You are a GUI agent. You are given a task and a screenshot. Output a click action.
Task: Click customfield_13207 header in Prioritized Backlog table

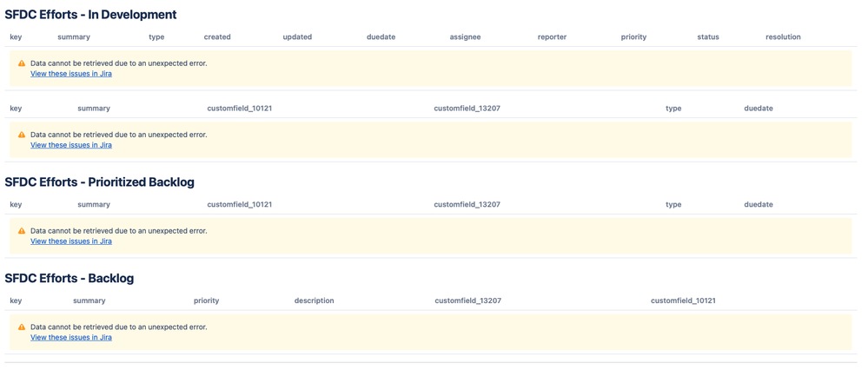pos(467,205)
